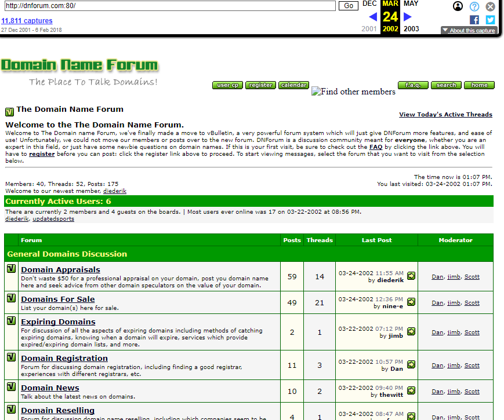Click the Domain Name Forum logo
This screenshot has height=420, width=504.
[79, 65]
